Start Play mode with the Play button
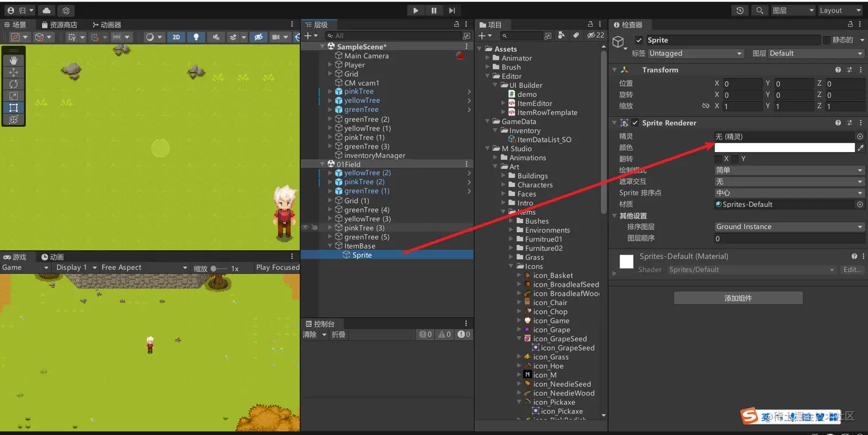This screenshot has width=868, height=435. point(416,10)
